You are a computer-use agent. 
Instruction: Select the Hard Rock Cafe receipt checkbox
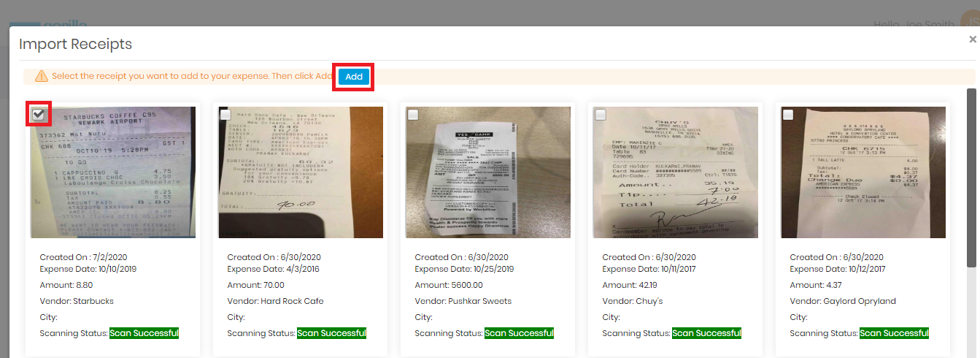point(225,114)
